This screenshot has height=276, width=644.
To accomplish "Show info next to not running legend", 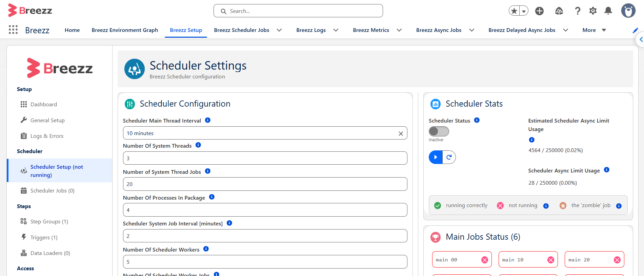I will coord(546,206).
